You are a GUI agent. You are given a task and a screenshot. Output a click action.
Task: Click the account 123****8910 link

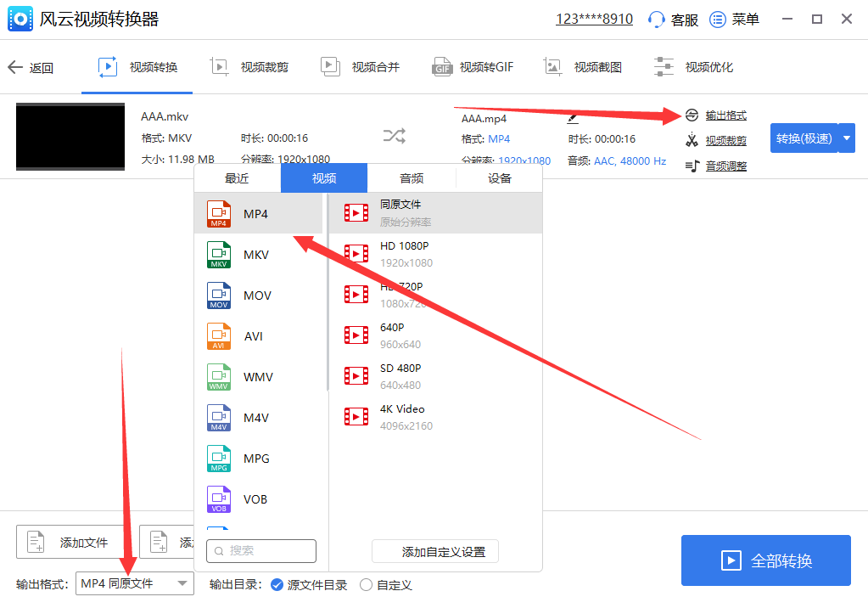(594, 20)
